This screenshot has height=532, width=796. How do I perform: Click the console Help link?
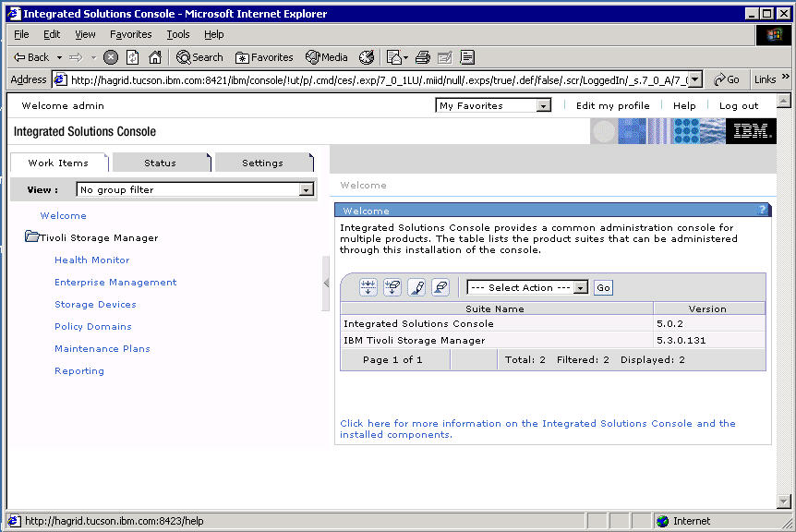coord(684,105)
